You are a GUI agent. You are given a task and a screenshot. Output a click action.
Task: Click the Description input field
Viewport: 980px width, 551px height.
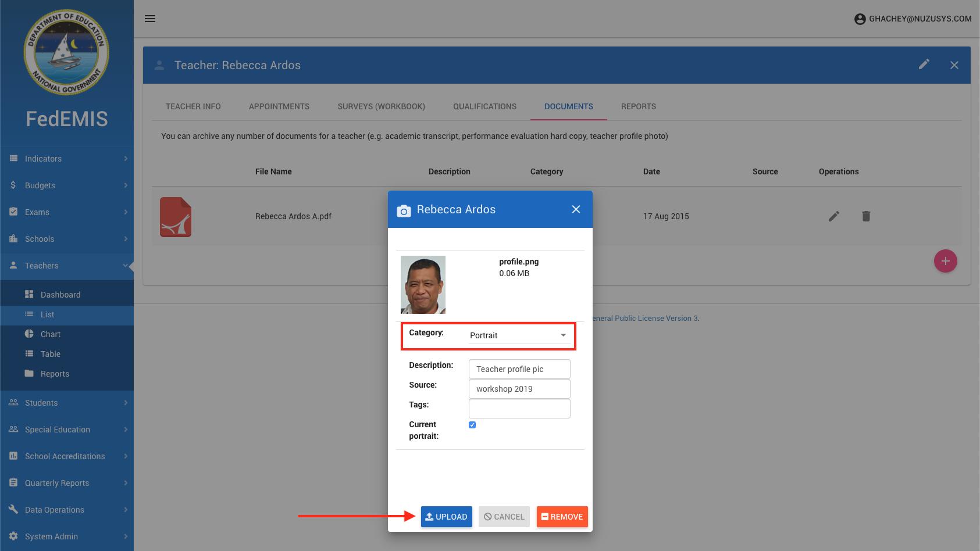tap(519, 369)
